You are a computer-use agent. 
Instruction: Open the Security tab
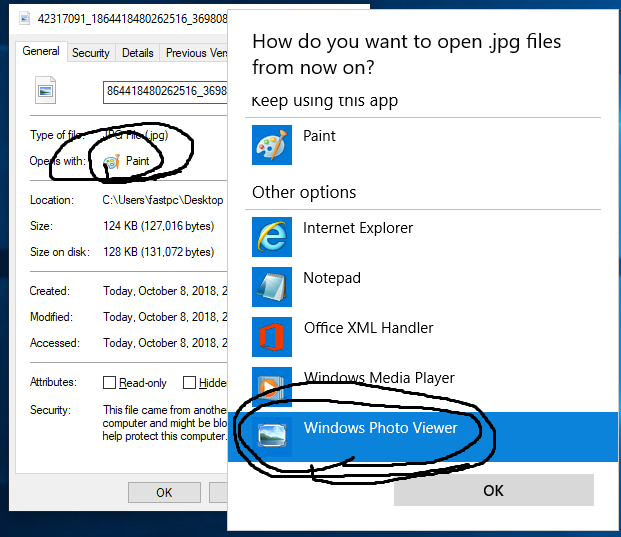(91, 53)
